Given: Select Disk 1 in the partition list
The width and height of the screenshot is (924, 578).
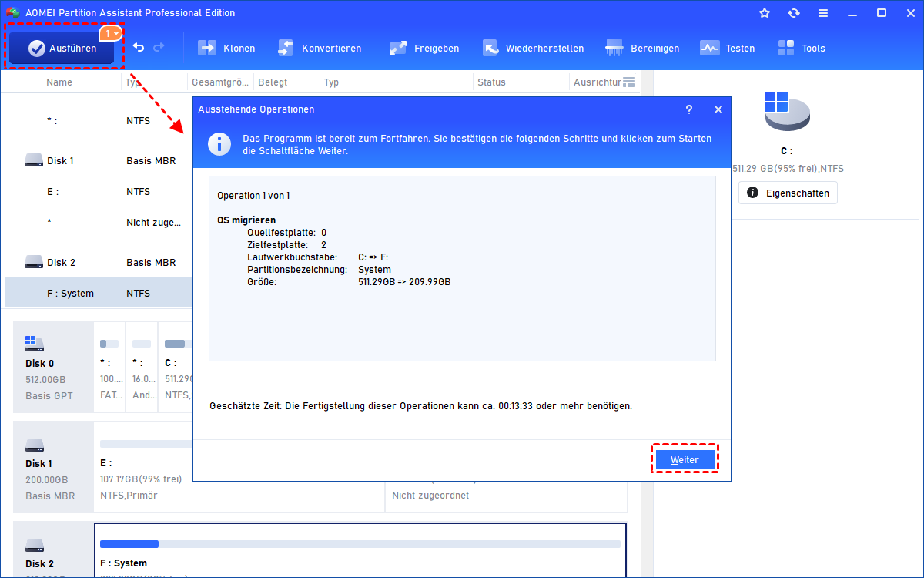Looking at the screenshot, I should pos(60,160).
